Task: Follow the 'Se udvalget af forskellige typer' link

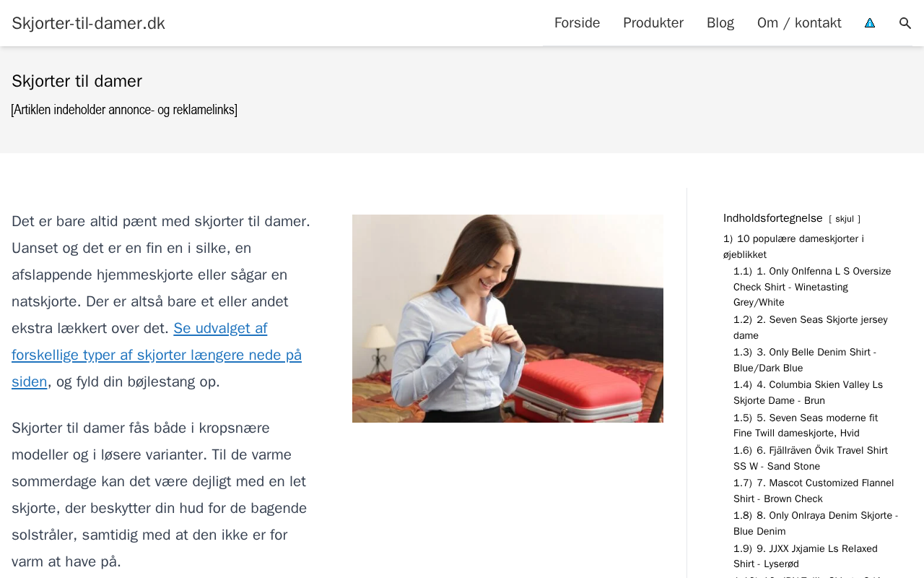Action: pyautogui.click(x=157, y=355)
